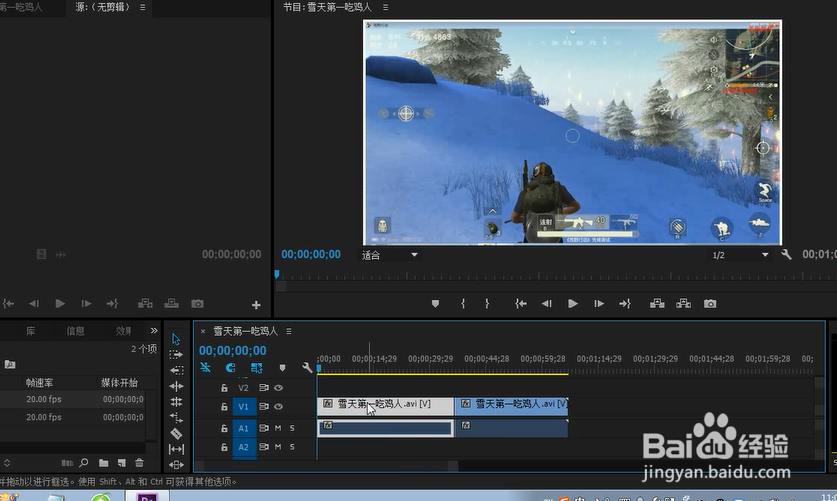Open the Source monitor button editor plus

click(256, 305)
